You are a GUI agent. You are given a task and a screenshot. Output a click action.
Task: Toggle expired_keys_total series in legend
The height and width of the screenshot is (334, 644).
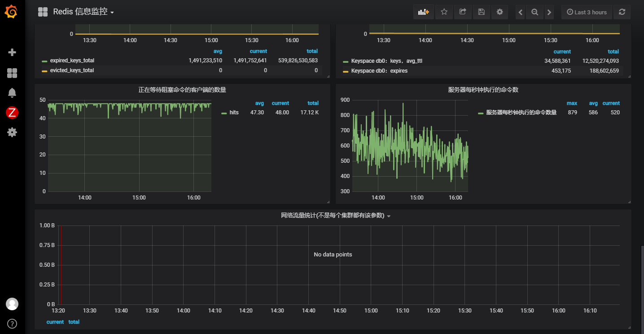point(72,61)
